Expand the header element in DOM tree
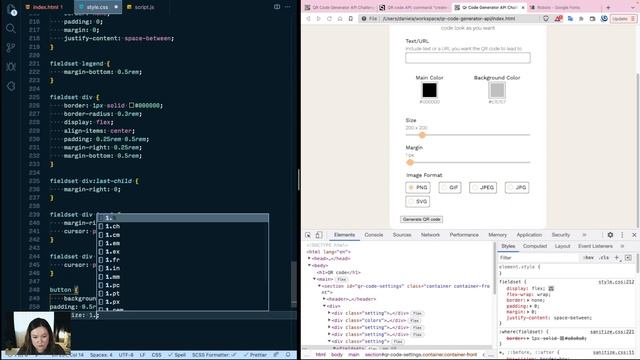 tap(324, 299)
